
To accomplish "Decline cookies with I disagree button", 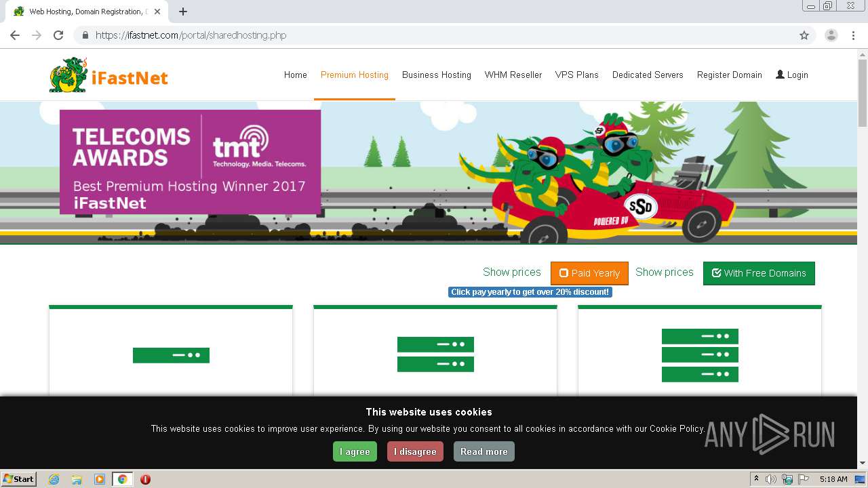I will point(415,451).
